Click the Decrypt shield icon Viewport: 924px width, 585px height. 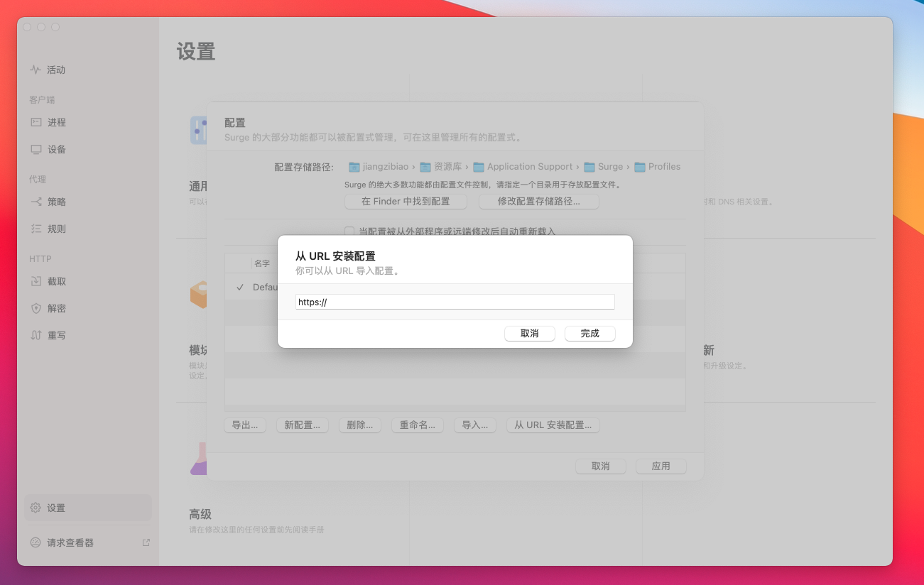tap(36, 308)
